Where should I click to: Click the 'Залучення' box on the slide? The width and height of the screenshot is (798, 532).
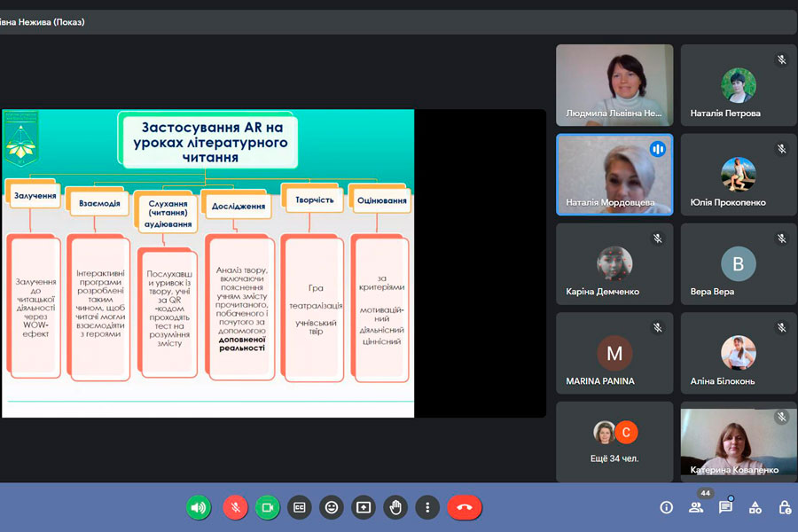coord(35,195)
